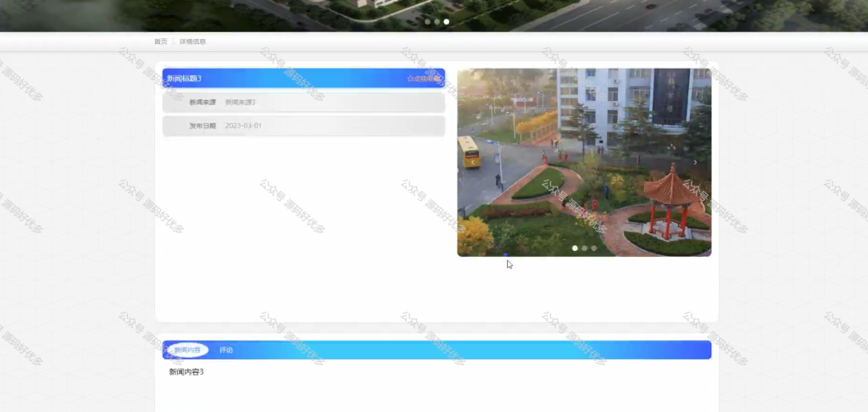Select the first dot of the news image carousel
The width and height of the screenshot is (868, 412).
pos(575,248)
